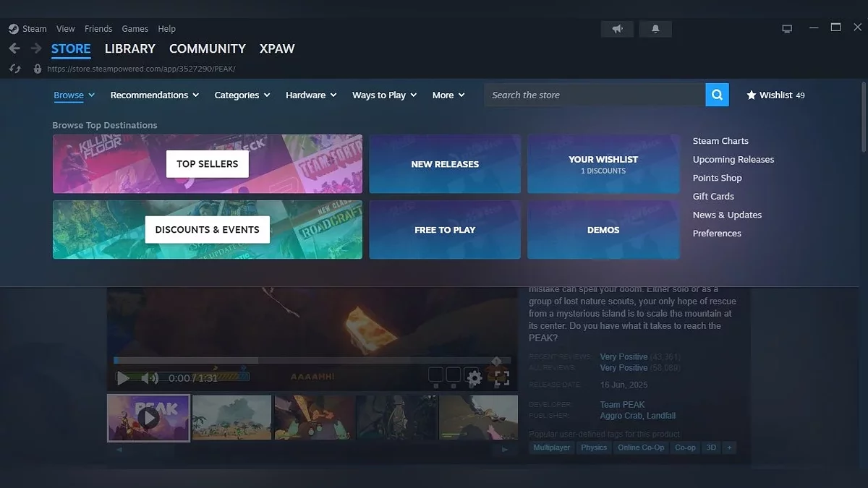Enter fullscreen for the trailer
The width and height of the screenshot is (868, 488).
click(502, 378)
